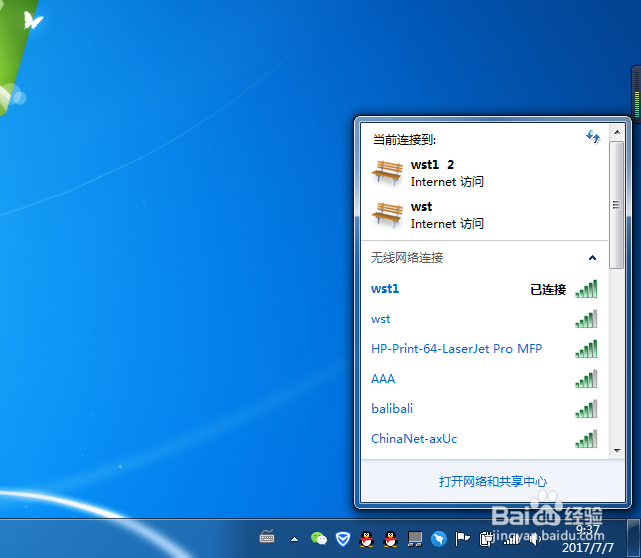
Task: Click the bench icon beside wst1 2
Action: 387,173
